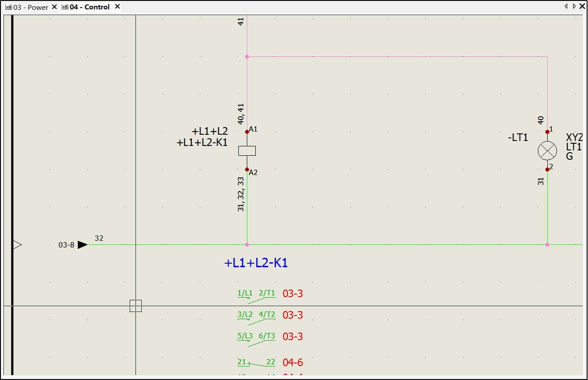Select the A2 coil terminal point
The width and height of the screenshot is (588, 380).
click(247, 170)
